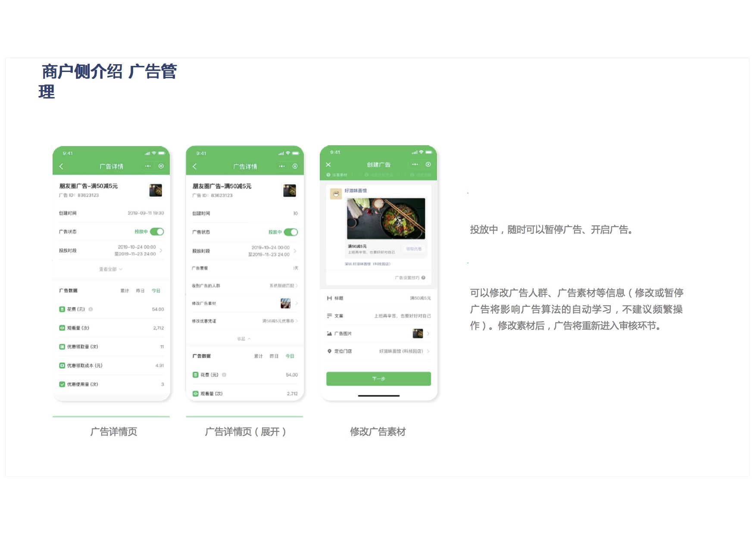Turn off 投放中 switch on expanded detail page
This screenshot has width=756, height=534.
point(291,232)
